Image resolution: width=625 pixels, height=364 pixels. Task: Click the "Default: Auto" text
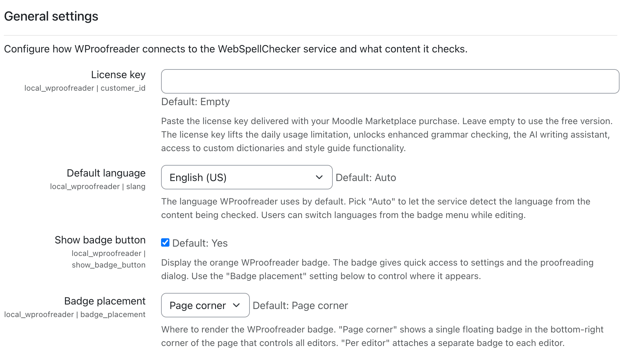(366, 177)
